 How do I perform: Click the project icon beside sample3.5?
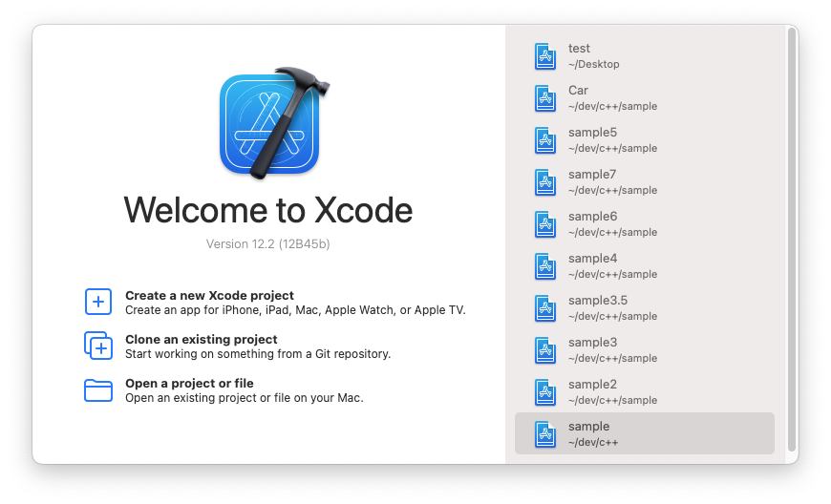tap(545, 308)
